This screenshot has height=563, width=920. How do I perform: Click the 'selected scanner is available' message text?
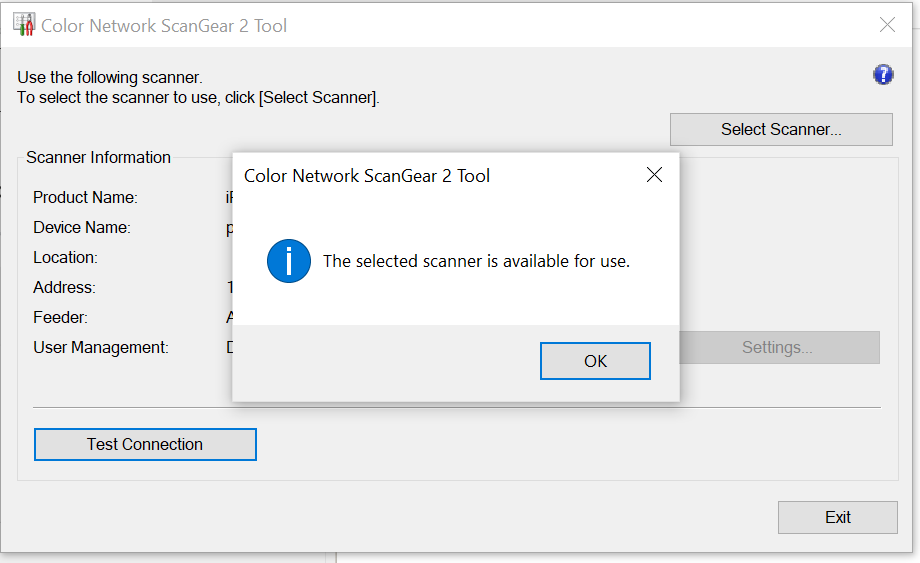click(x=476, y=262)
